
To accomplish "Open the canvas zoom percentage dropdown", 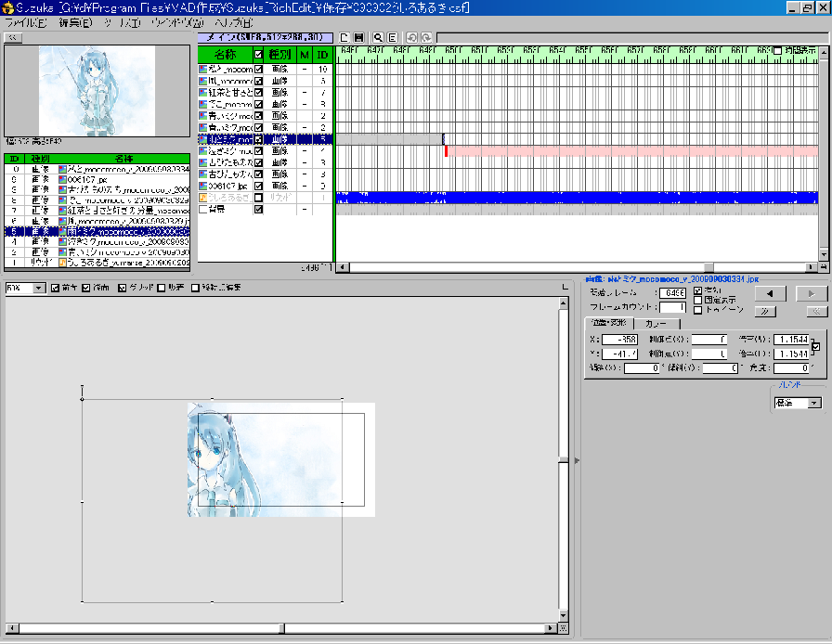I will coord(39,288).
